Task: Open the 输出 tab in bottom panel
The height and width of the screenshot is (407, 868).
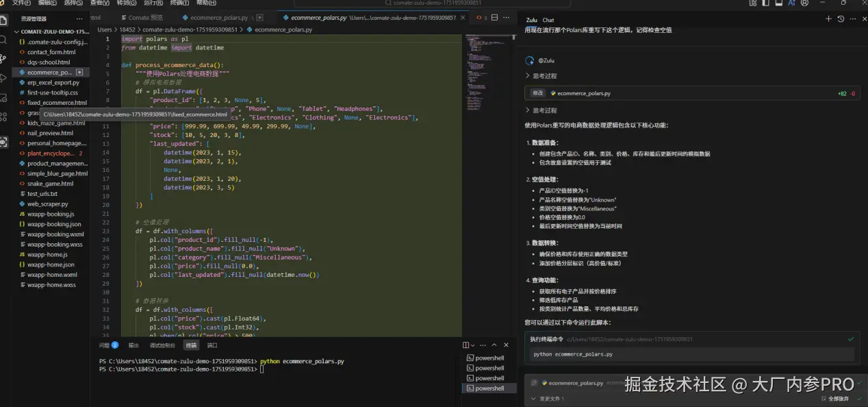Action: (133, 345)
